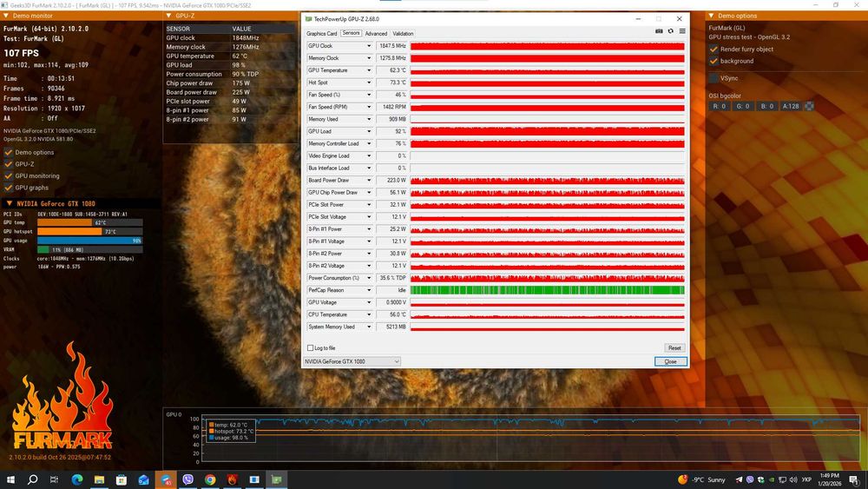
Task: Enable Log to file in GPU-Z
Action: pyautogui.click(x=310, y=347)
